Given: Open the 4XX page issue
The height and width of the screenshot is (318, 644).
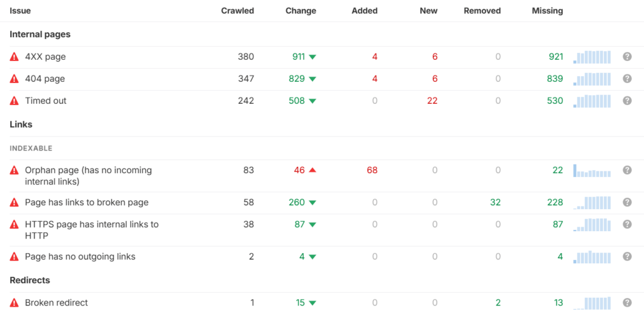Looking at the screenshot, I should pos(45,57).
